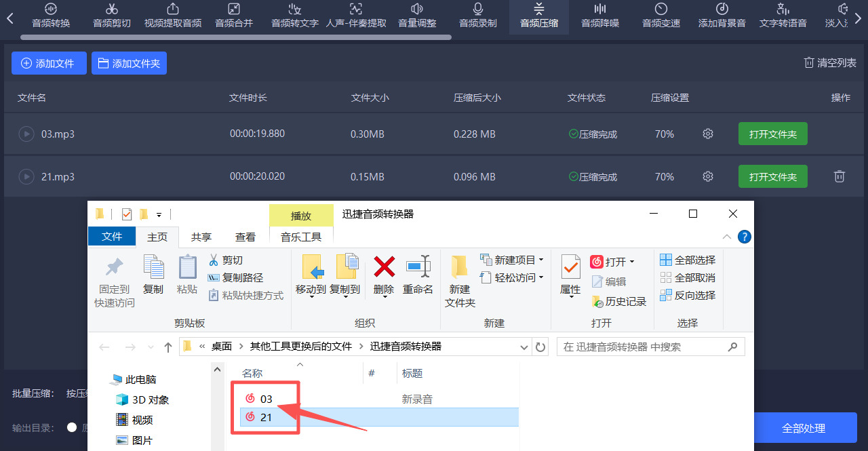Open the 音频转换 audio conversion tool

pyautogui.click(x=51, y=16)
